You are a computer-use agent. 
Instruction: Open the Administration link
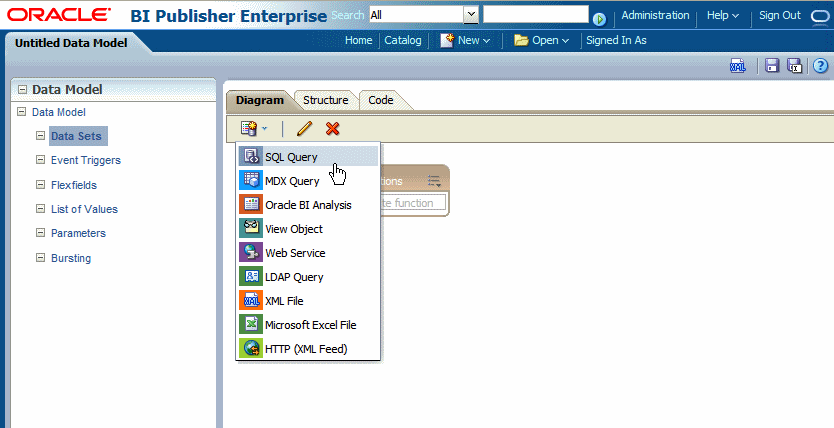655,15
